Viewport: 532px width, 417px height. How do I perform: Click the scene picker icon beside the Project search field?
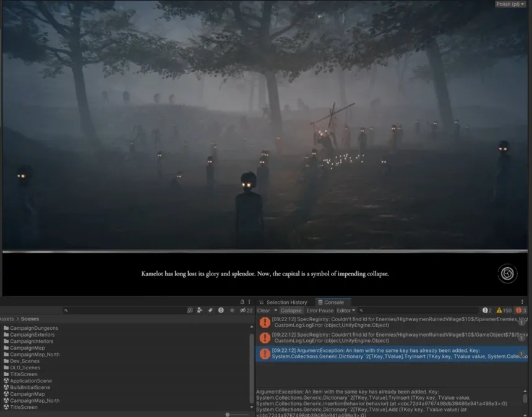click(x=190, y=310)
